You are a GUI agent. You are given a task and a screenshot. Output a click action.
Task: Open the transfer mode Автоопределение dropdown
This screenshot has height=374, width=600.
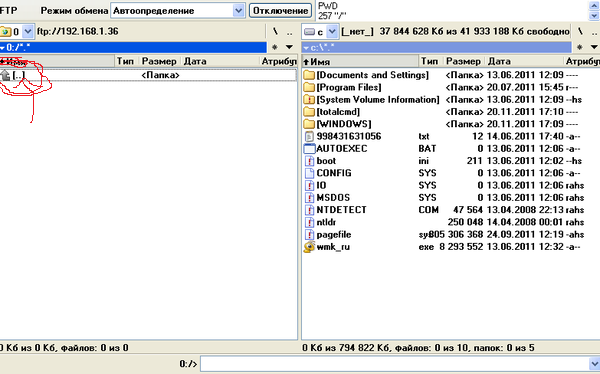point(238,11)
